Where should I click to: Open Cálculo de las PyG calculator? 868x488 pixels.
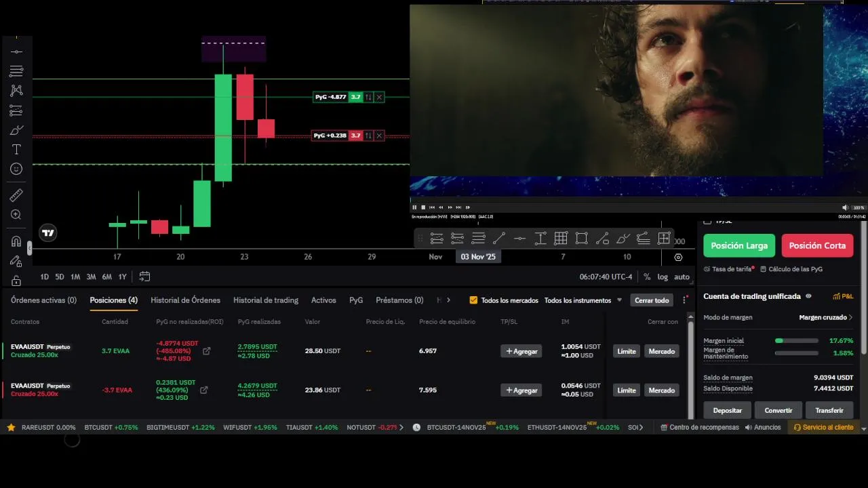pos(791,269)
